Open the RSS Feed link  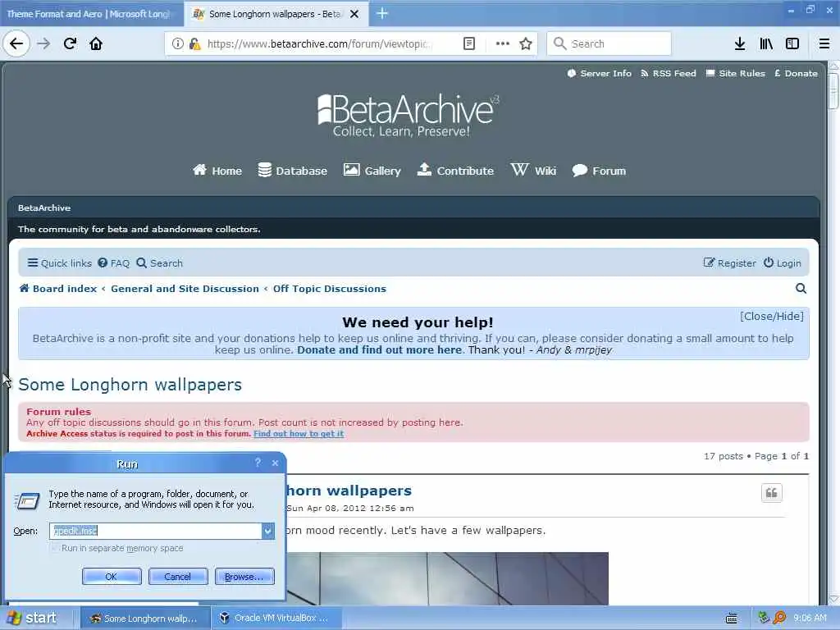669,73
